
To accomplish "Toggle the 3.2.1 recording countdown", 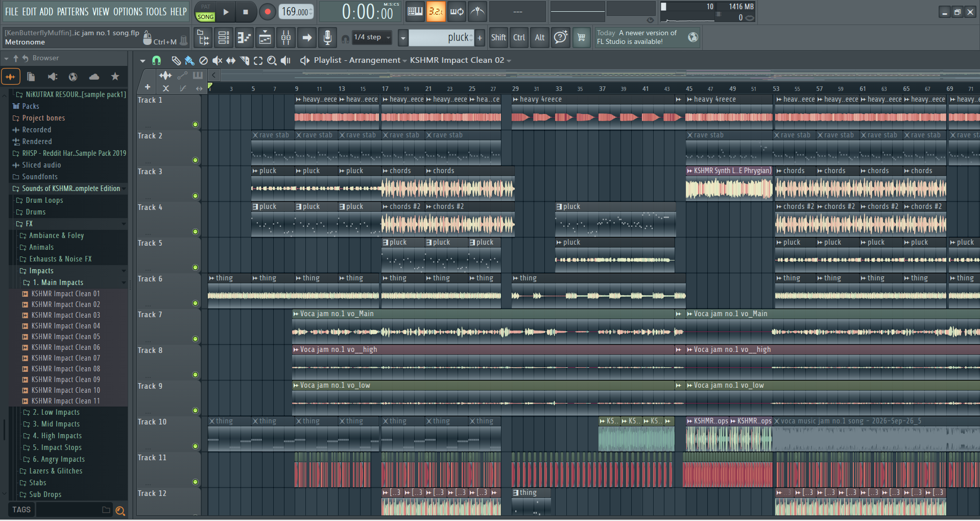I will (x=436, y=11).
